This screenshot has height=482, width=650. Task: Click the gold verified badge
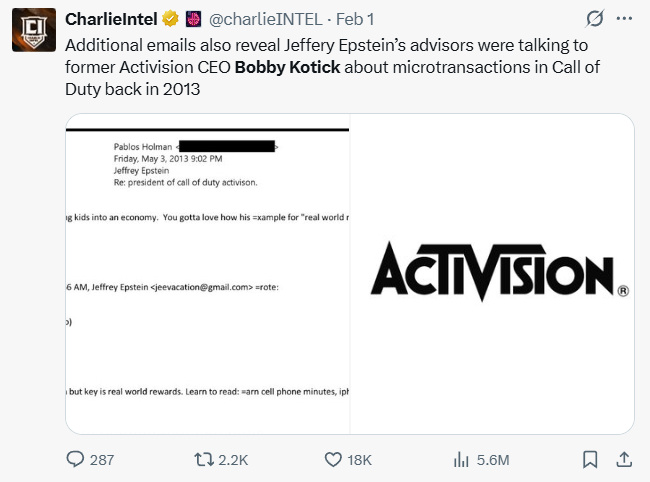pos(173,19)
